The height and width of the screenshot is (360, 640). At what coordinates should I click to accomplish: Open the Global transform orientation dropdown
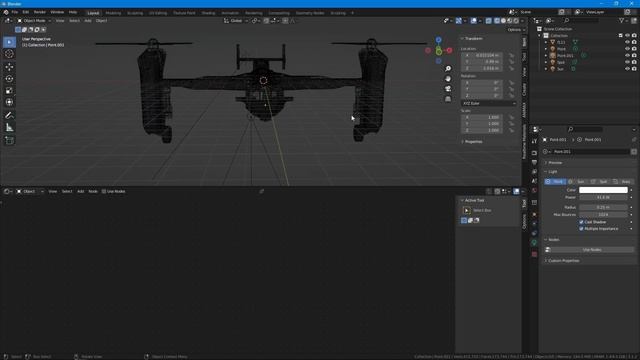pyautogui.click(x=236, y=21)
